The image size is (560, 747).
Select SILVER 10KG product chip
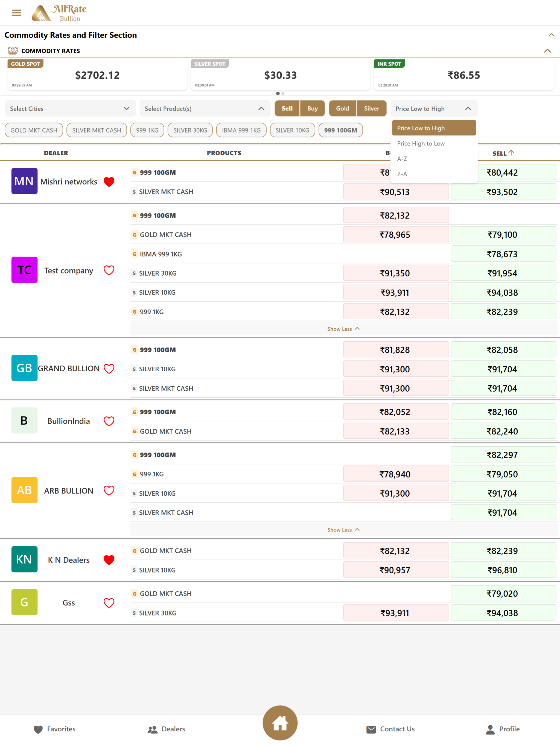(x=293, y=130)
